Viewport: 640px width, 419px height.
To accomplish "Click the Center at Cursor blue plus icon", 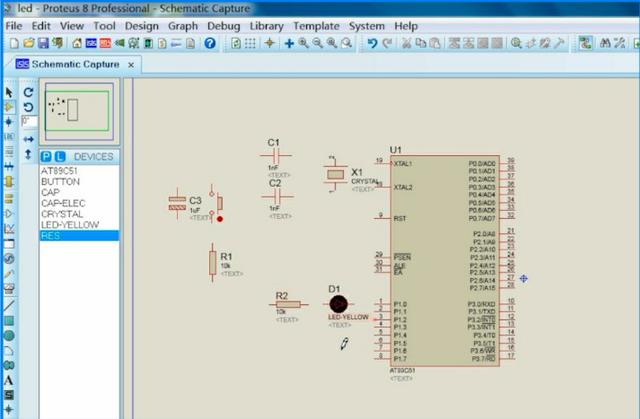I will (x=289, y=43).
